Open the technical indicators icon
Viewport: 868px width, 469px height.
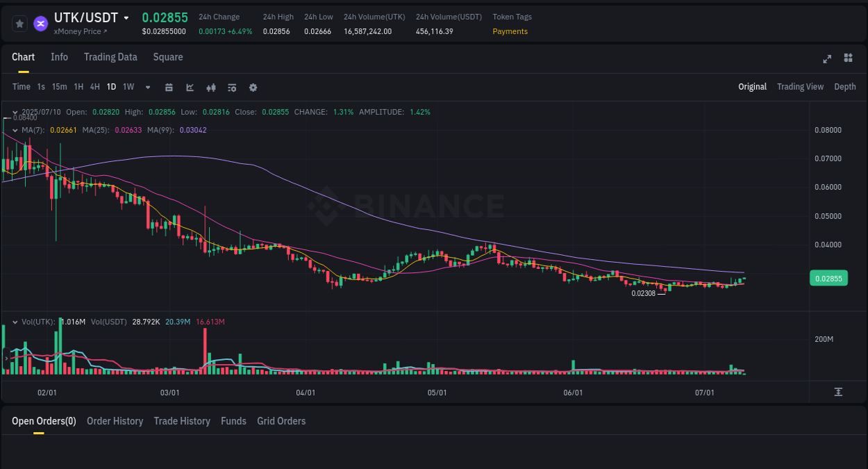point(210,87)
